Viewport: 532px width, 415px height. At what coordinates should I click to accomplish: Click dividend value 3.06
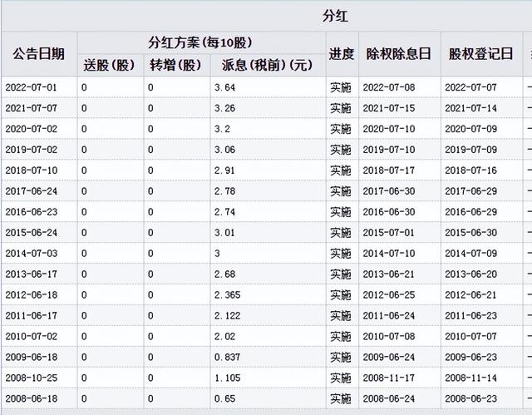(x=224, y=150)
